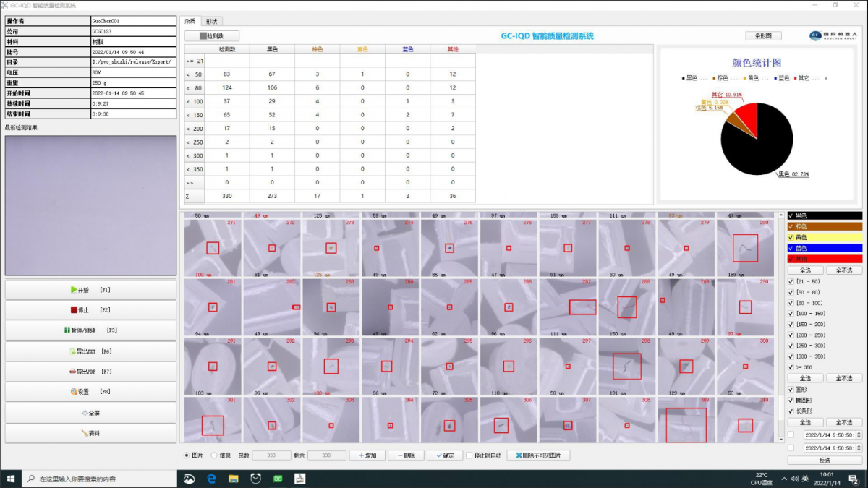The width and height of the screenshot is (868, 488).
Task: Click the Pause/Resume 暂停/继续 icon
Action: [67, 330]
